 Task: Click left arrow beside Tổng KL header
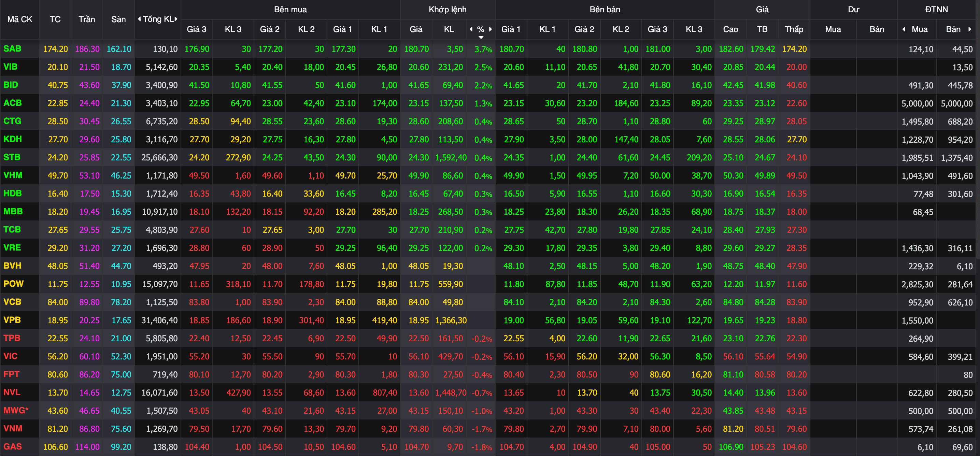click(x=139, y=19)
